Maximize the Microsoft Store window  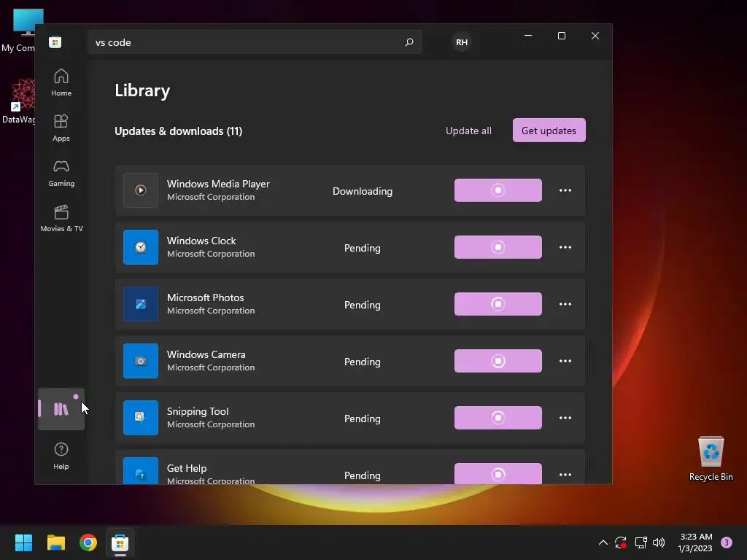[562, 36]
